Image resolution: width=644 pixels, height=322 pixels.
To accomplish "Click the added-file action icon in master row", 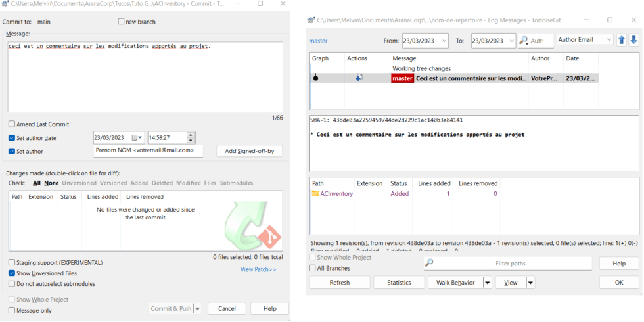I will click(x=359, y=78).
